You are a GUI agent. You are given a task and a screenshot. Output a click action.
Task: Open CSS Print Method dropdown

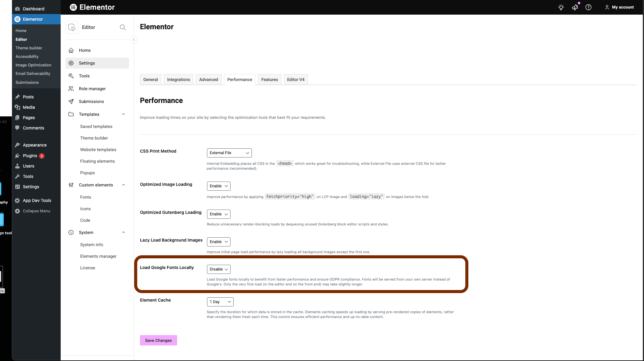click(x=229, y=153)
